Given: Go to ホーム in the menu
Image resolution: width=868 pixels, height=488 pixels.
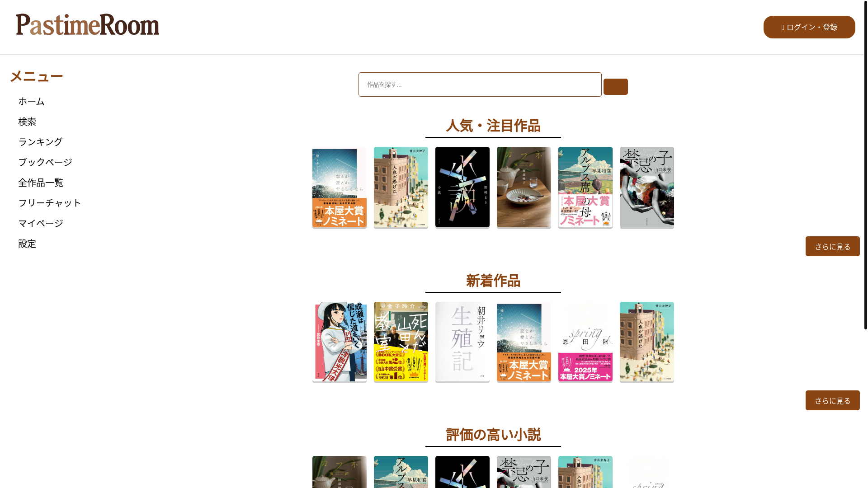Looking at the screenshot, I should click(x=31, y=101).
